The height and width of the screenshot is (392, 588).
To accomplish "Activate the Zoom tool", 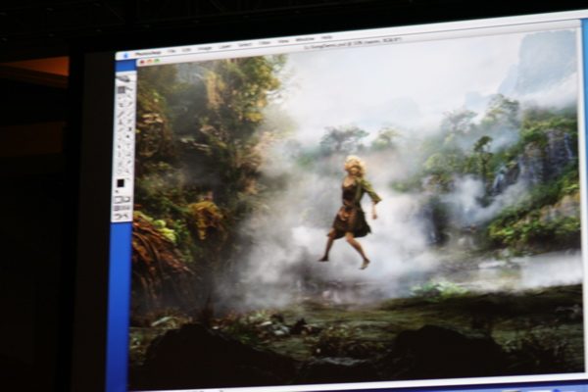I will (128, 170).
